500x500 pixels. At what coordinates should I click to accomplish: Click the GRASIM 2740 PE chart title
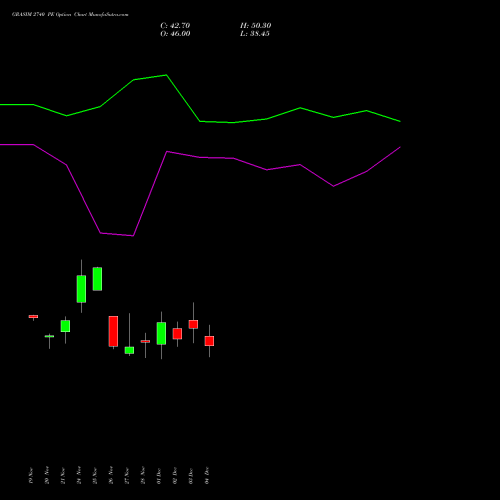pyautogui.click(x=70, y=15)
